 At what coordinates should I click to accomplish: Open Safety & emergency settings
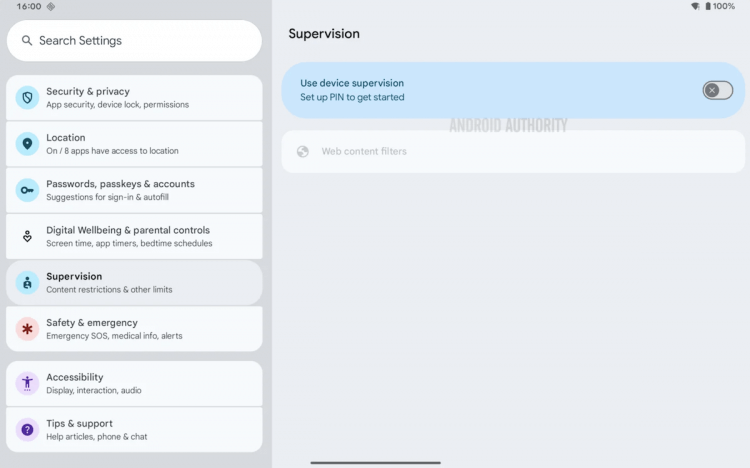tap(134, 329)
